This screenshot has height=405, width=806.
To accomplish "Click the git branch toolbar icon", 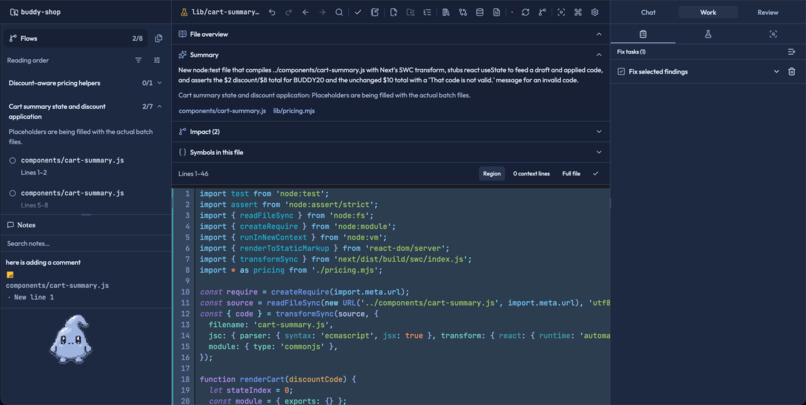I will click(x=542, y=12).
